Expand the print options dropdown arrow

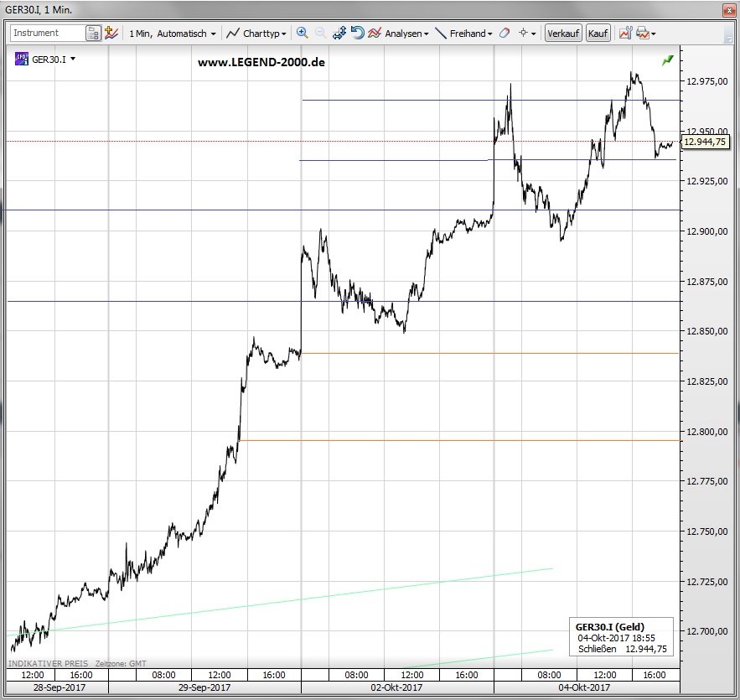click(x=654, y=34)
